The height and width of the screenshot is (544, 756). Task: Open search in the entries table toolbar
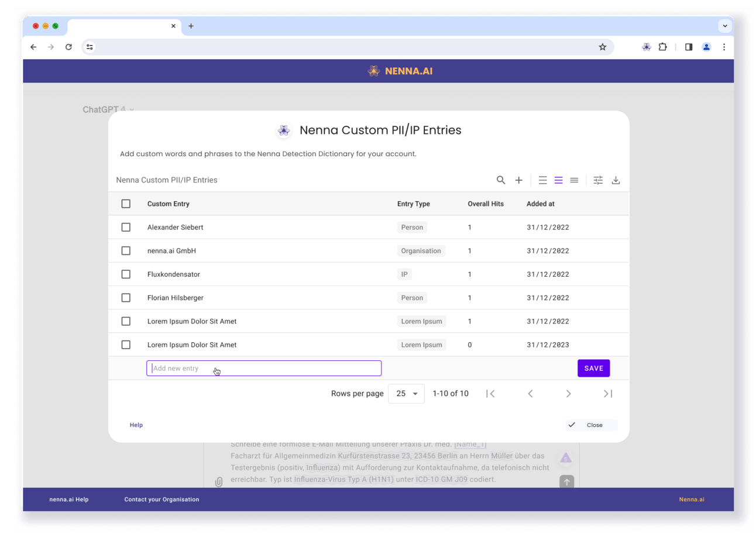point(500,180)
